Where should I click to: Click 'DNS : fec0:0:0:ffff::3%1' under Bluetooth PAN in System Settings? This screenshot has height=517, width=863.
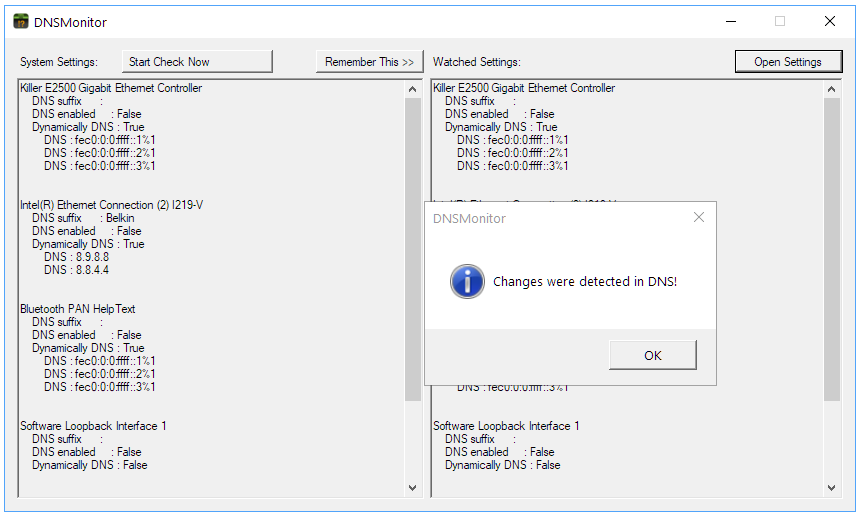point(100,387)
